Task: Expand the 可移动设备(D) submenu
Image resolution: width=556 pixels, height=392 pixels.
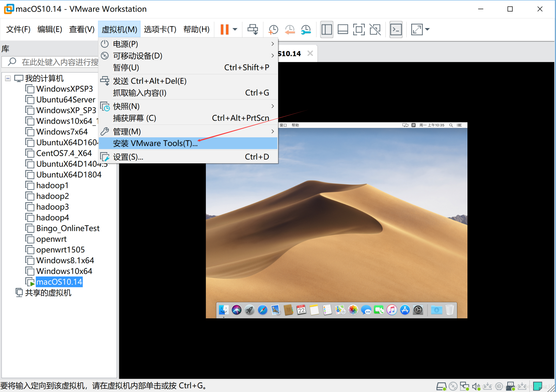Action: [188, 56]
